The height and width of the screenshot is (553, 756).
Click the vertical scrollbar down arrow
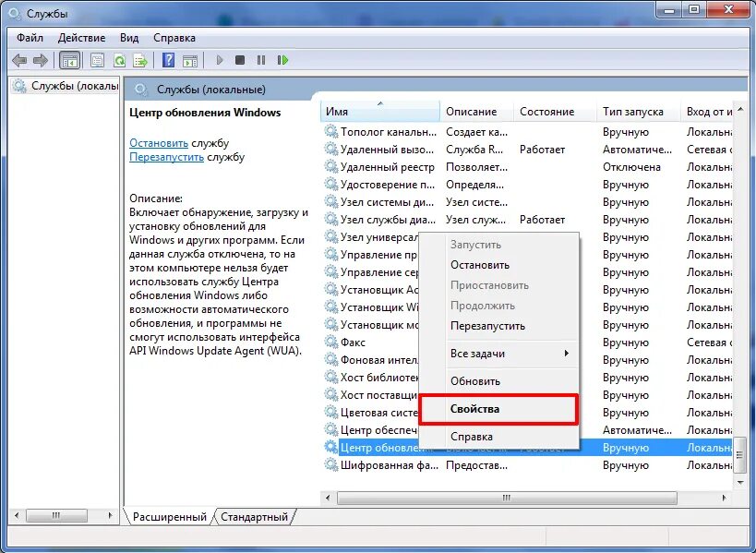click(740, 482)
